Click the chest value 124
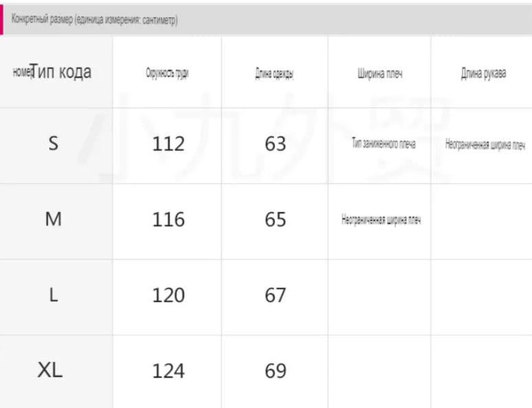 tap(168, 371)
